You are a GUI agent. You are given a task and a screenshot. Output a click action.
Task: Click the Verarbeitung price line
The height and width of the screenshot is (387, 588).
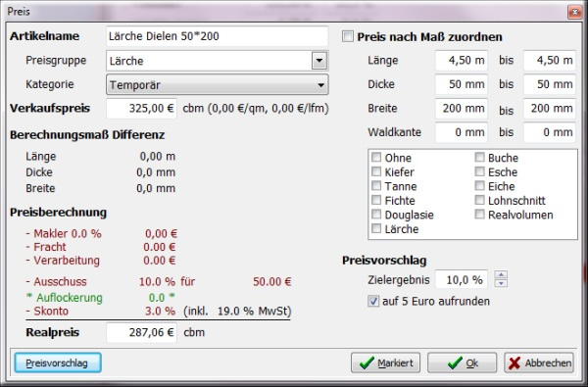coord(101,261)
